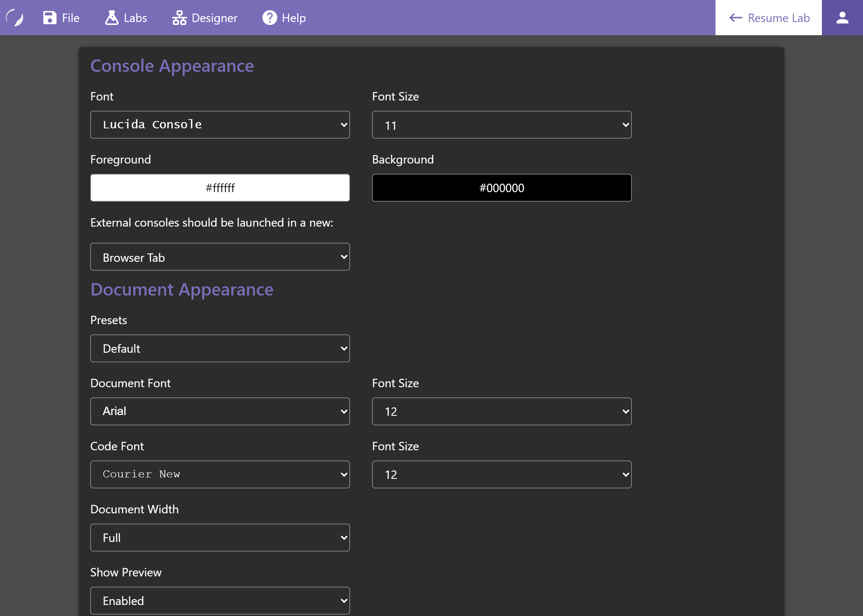Click the Labs flask icon
Screen dimensions: 863x616
click(x=112, y=18)
